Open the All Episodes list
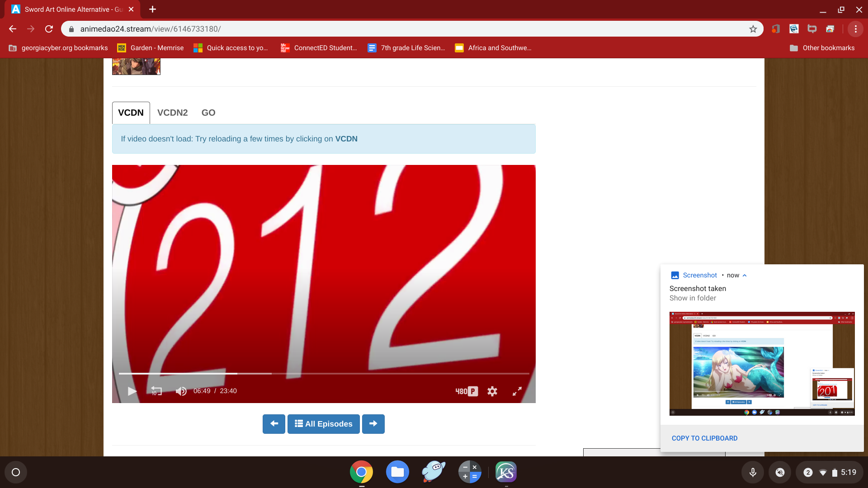The image size is (868, 488). point(324,424)
